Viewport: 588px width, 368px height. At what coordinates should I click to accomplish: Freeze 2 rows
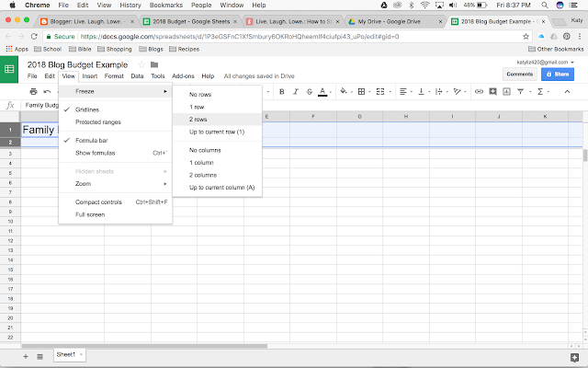tap(218, 120)
